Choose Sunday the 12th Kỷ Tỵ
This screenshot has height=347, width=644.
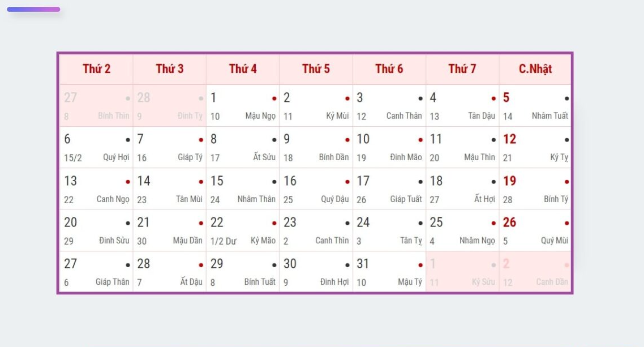(535, 147)
